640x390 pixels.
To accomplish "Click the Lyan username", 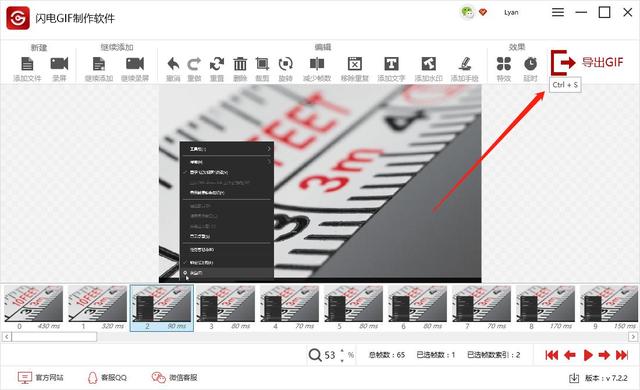I will tap(511, 12).
